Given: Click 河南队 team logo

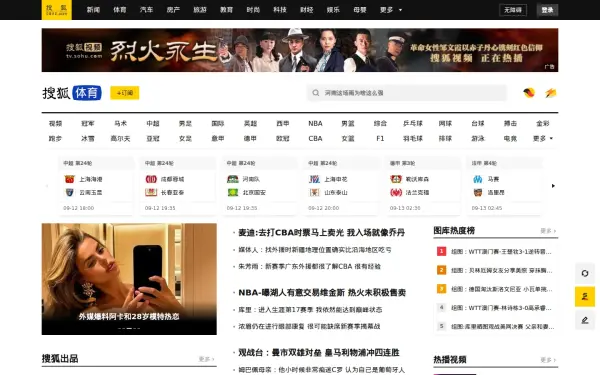Looking at the screenshot, I should [233, 179].
